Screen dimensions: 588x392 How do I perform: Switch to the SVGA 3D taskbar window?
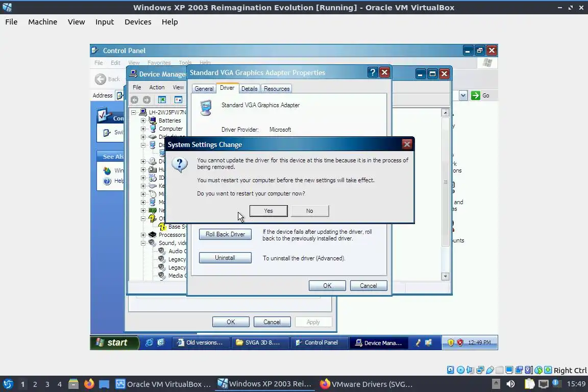click(259, 342)
